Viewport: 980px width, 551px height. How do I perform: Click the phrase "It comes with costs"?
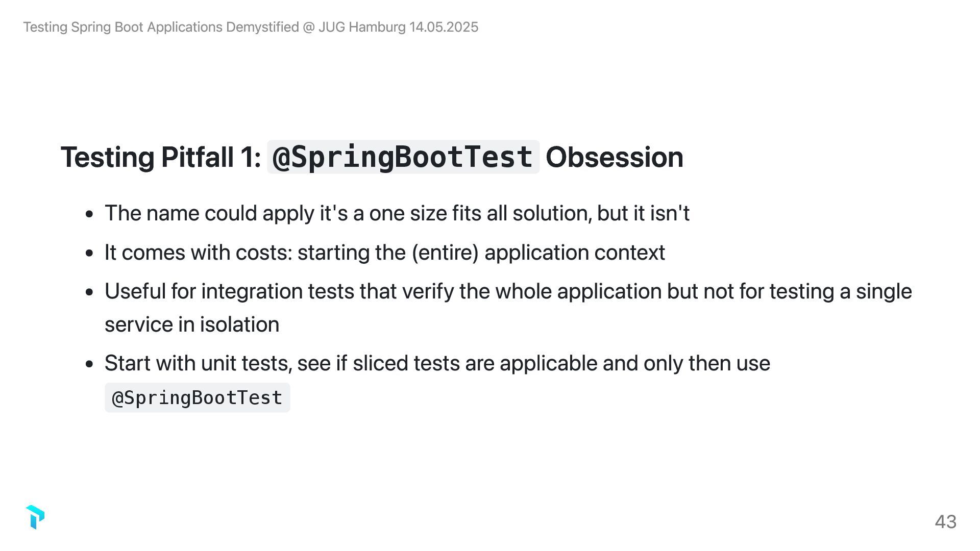pos(198,253)
